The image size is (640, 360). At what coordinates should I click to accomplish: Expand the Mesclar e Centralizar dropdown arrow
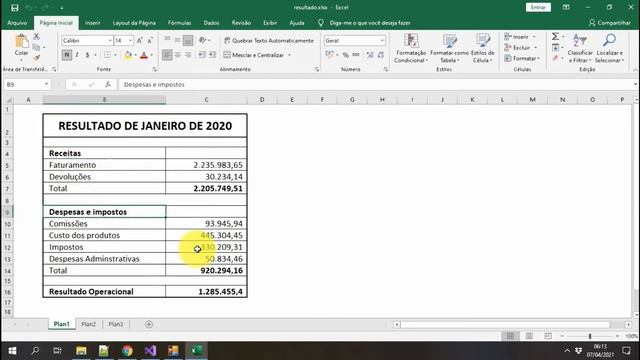pyautogui.click(x=289, y=55)
